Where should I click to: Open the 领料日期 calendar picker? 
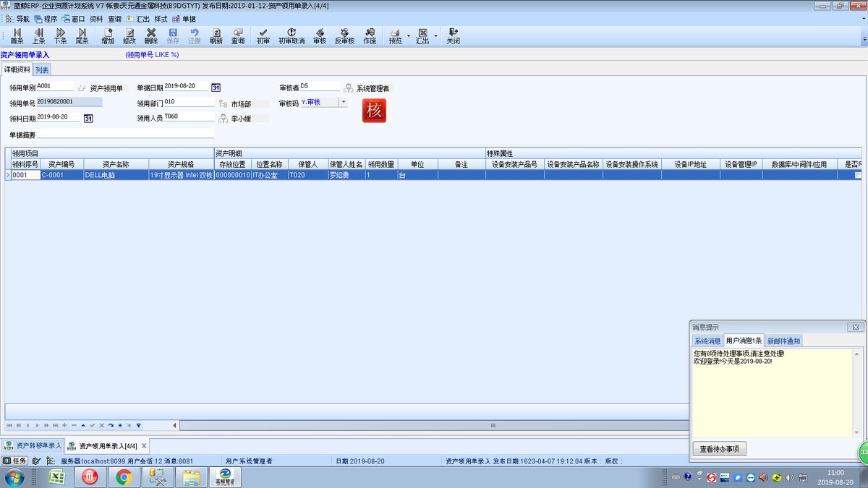[x=88, y=119]
